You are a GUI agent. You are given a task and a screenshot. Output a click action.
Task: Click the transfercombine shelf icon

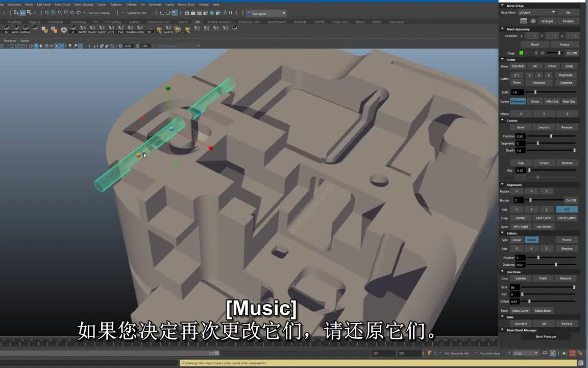[x=134, y=29]
